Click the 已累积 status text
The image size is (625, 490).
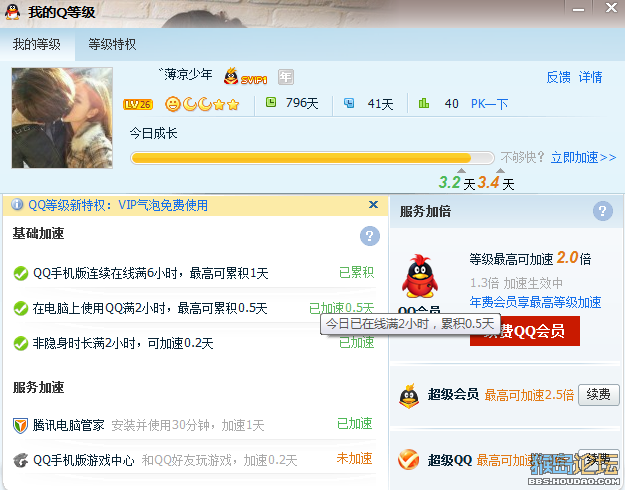pyautogui.click(x=356, y=272)
